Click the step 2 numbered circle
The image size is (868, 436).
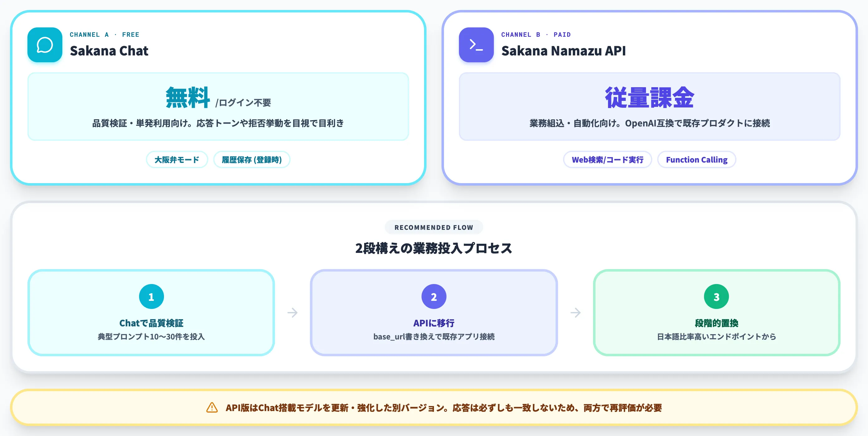434,296
